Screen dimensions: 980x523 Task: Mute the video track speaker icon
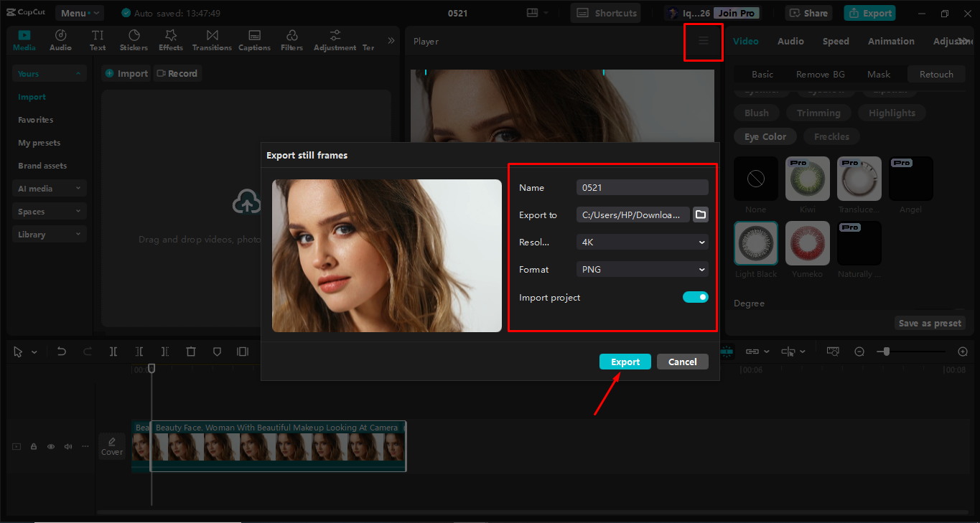click(x=67, y=446)
